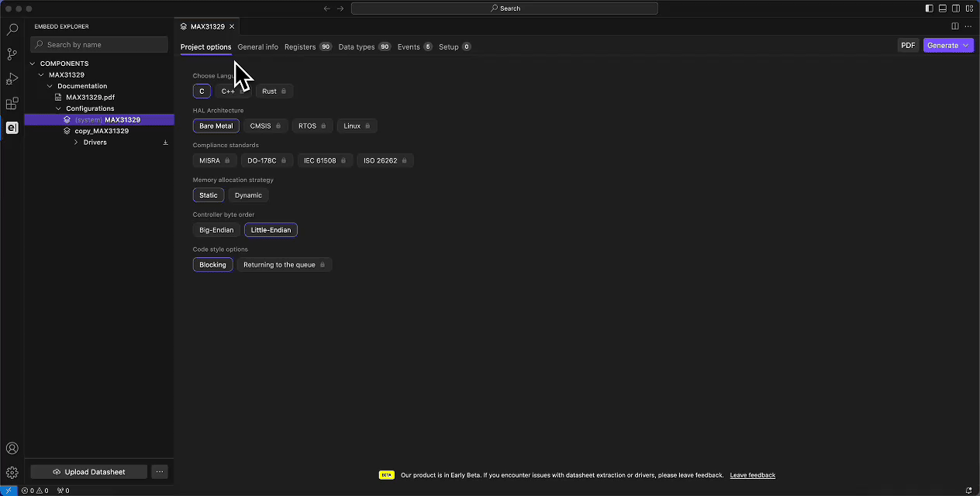Select Returning to the queue code style
This screenshot has height=496, width=980.
point(285,264)
